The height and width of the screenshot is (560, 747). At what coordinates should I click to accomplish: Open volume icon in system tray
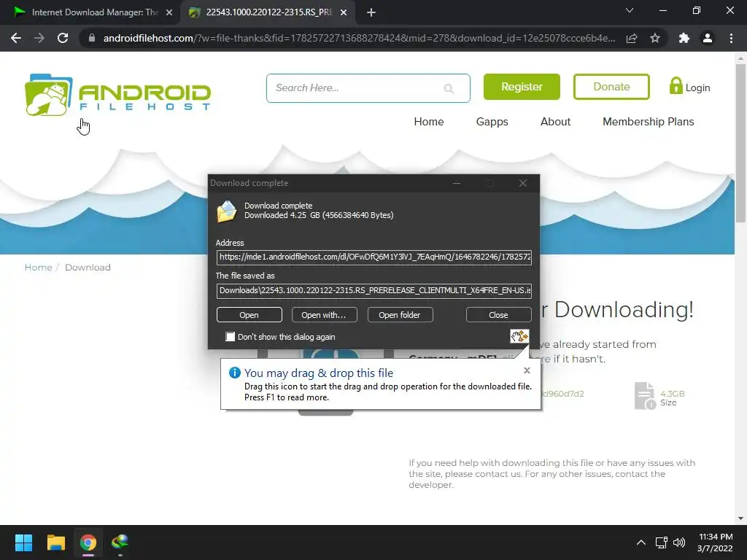[x=679, y=542]
